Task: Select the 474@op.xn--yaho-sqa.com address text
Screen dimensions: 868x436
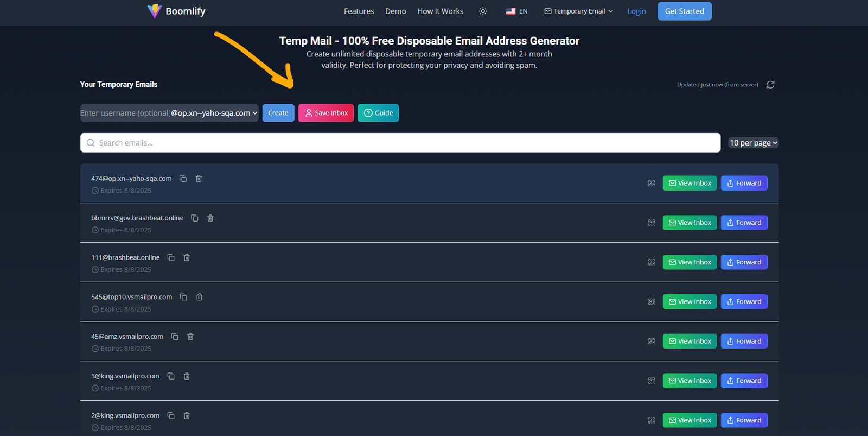Action: tap(131, 179)
